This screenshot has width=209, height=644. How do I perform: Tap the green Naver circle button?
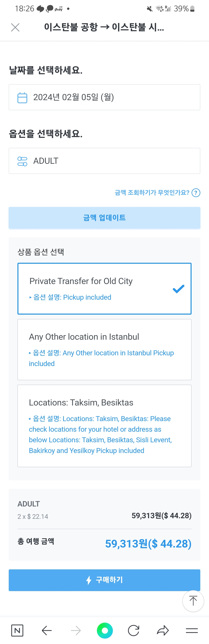(105, 631)
